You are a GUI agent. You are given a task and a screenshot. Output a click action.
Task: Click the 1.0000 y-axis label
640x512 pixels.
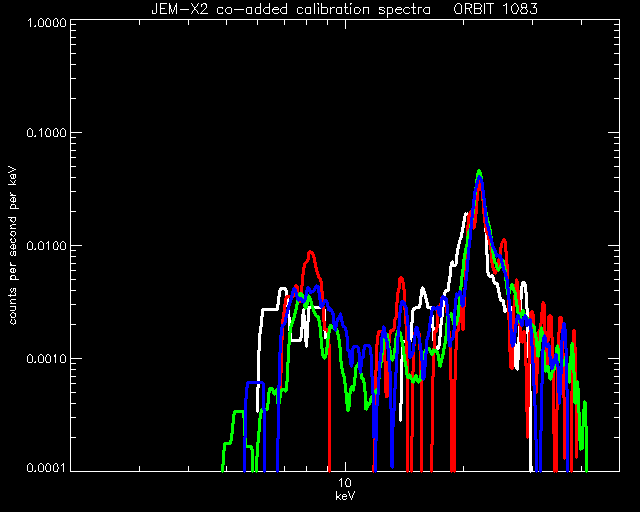click(x=46, y=22)
